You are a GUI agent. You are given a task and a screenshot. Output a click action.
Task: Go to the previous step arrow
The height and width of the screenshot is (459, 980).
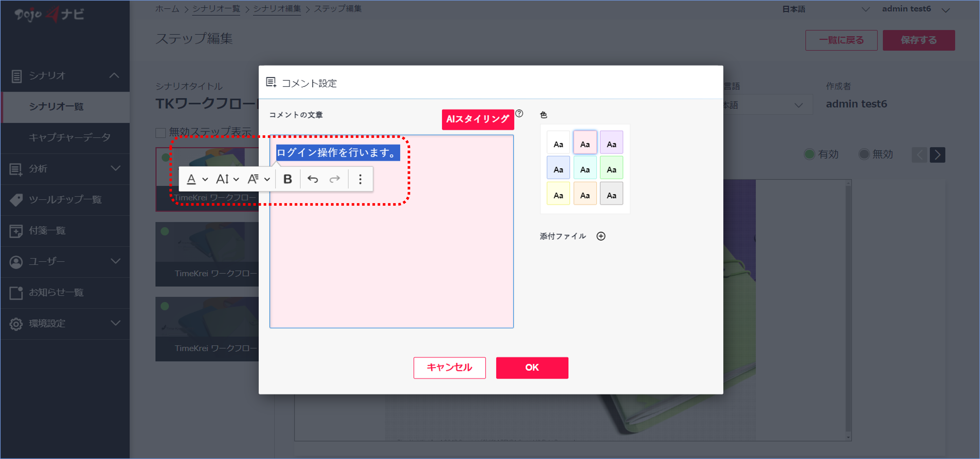[920, 155]
